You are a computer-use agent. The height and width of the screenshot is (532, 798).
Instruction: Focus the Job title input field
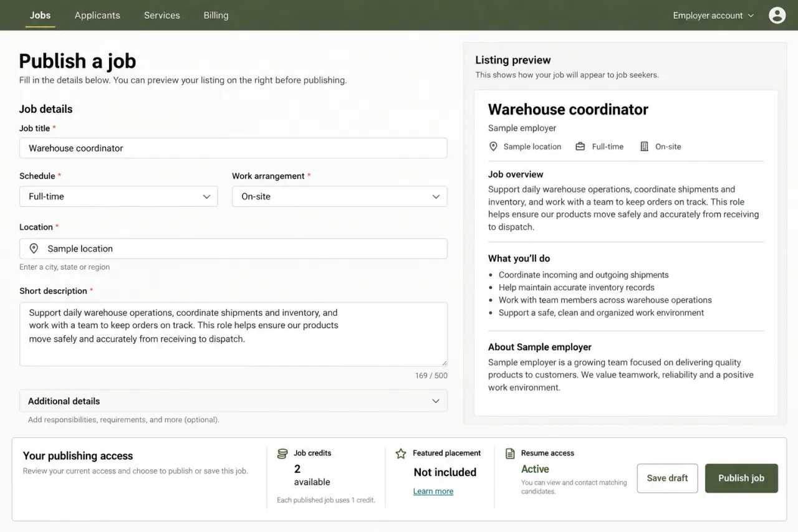pos(234,148)
